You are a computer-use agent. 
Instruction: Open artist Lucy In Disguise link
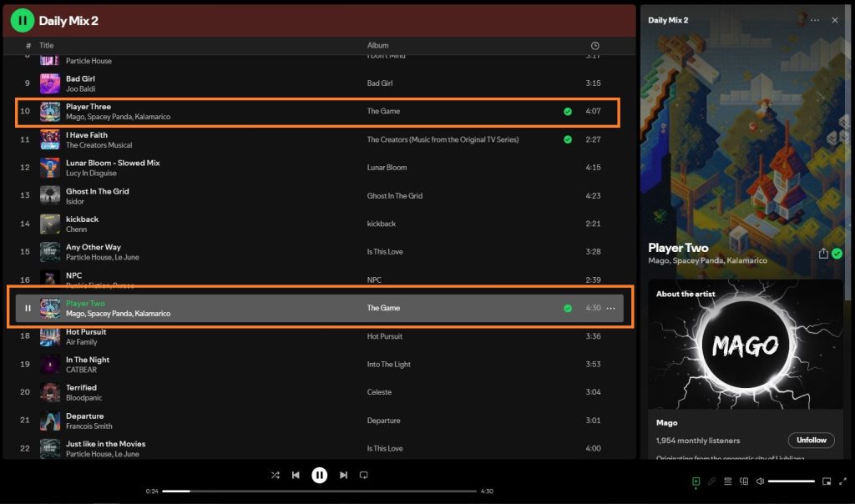[91, 174]
